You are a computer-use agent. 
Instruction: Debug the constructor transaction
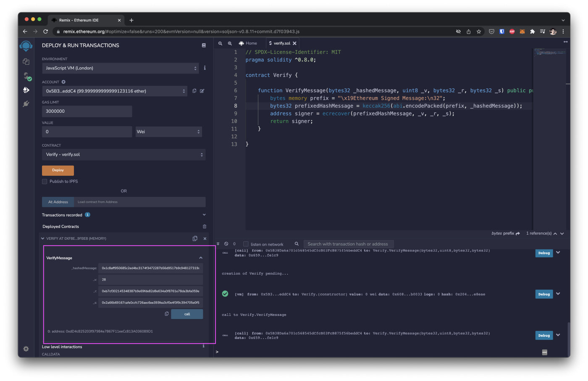[x=544, y=294]
